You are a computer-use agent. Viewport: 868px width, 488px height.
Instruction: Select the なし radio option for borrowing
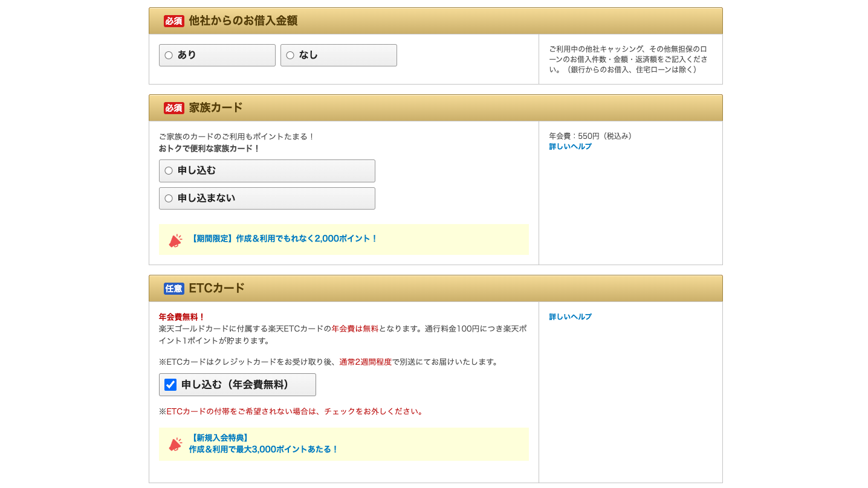pos(290,55)
